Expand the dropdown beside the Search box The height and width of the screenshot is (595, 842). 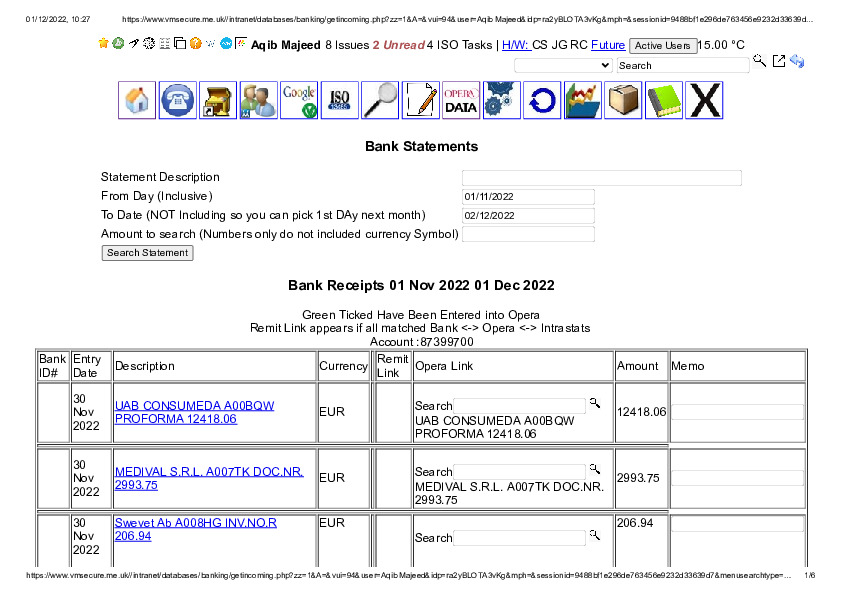tap(563, 65)
